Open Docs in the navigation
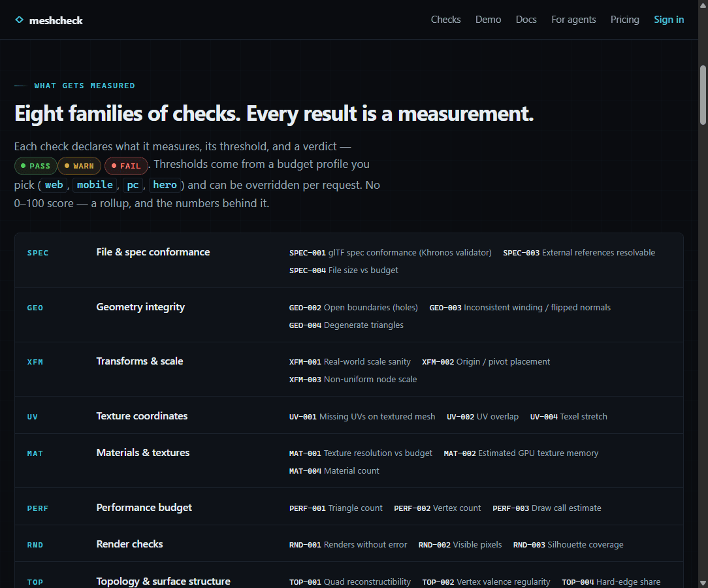Screen dimensions: 708x588 click(x=526, y=20)
